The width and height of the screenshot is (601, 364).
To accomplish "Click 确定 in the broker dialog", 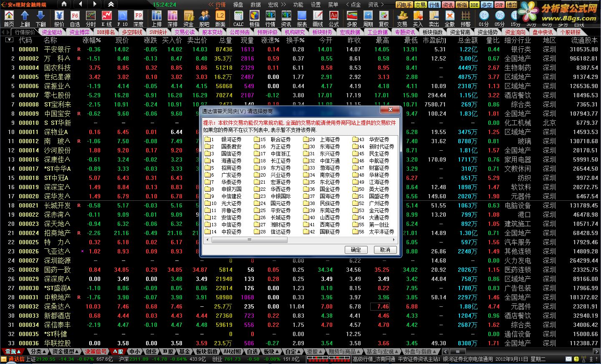I will click(356, 250).
